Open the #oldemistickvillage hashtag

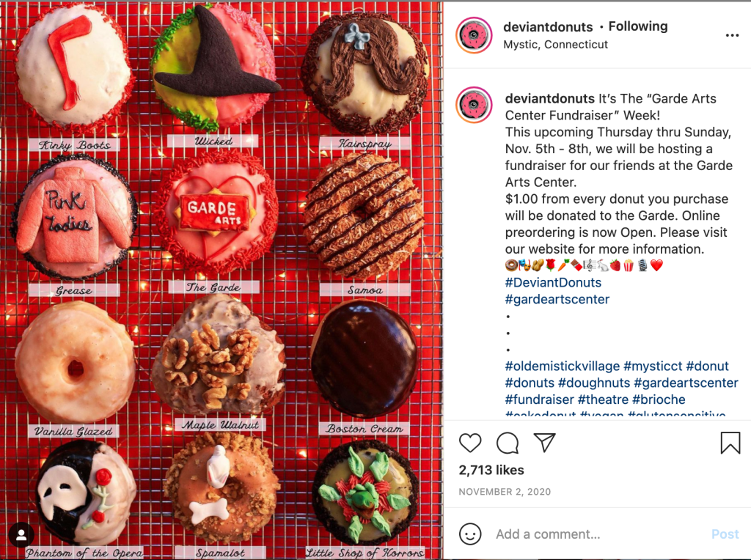click(x=563, y=366)
